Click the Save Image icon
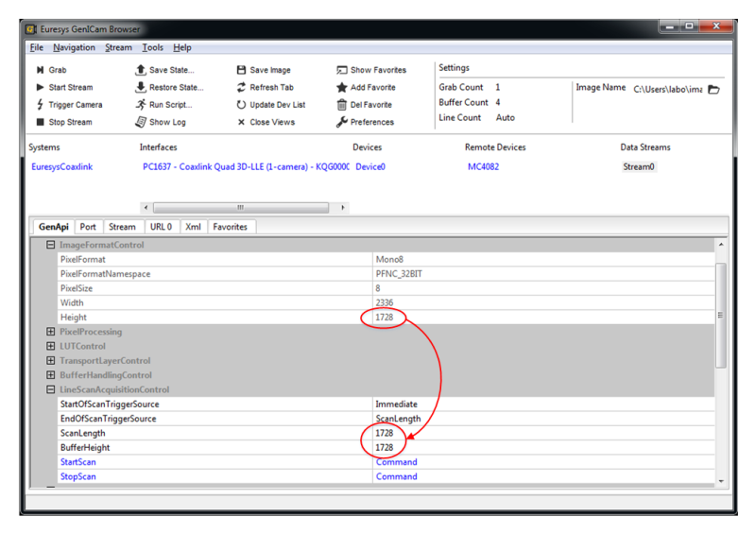This screenshot has width=756, height=534. pyautogui.click(x=241, y=70)
